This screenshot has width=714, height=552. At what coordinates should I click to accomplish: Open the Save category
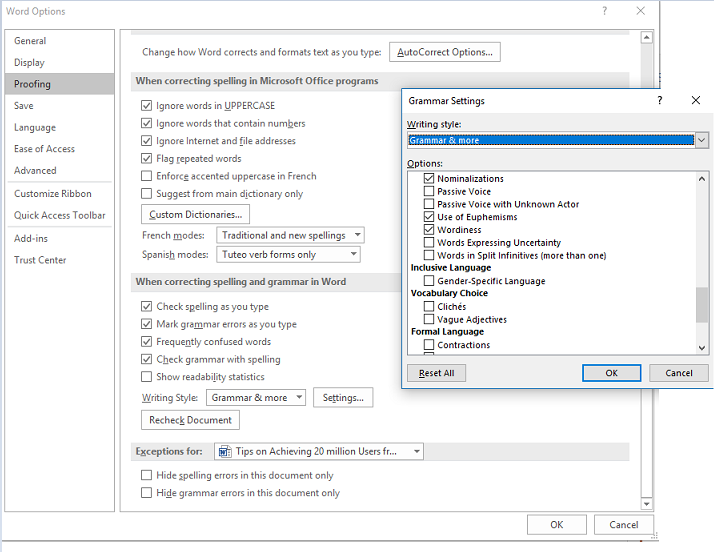point(60,106)
